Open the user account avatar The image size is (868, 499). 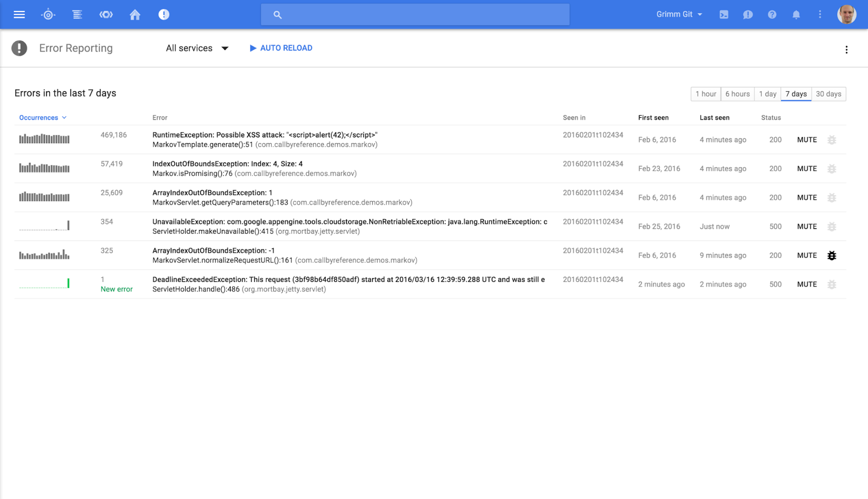click(846, 15)
